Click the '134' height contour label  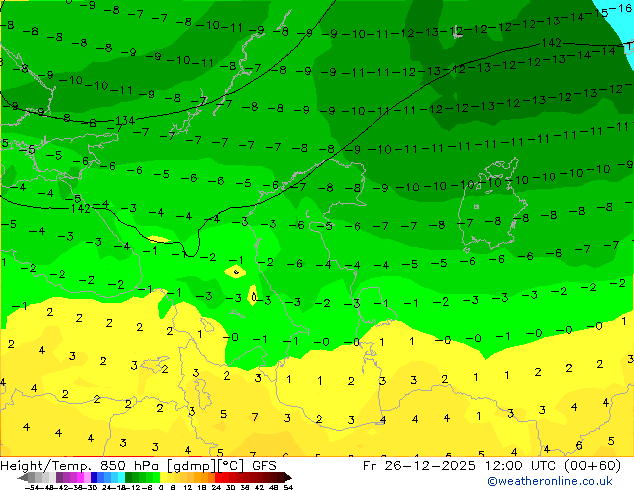125,120
